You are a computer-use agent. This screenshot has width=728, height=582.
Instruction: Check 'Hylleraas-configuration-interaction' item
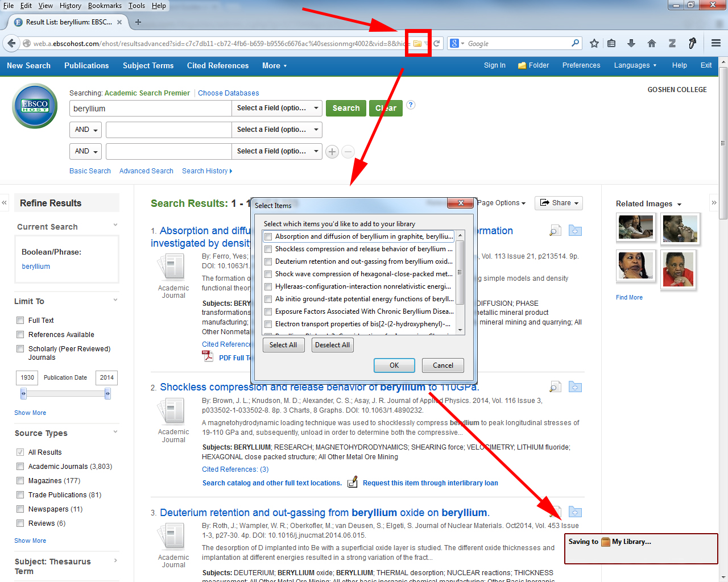(268, 286)
